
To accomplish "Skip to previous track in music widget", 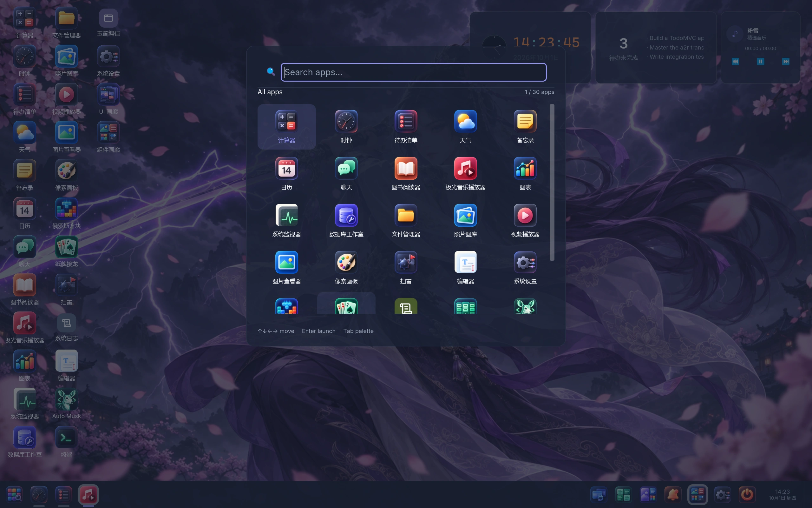I will tap(735, 62).
